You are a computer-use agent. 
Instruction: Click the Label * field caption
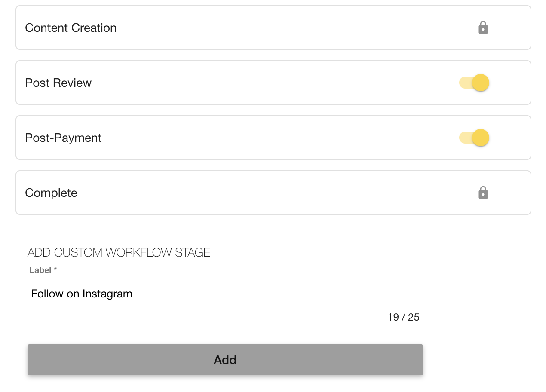tap(43, 270)
